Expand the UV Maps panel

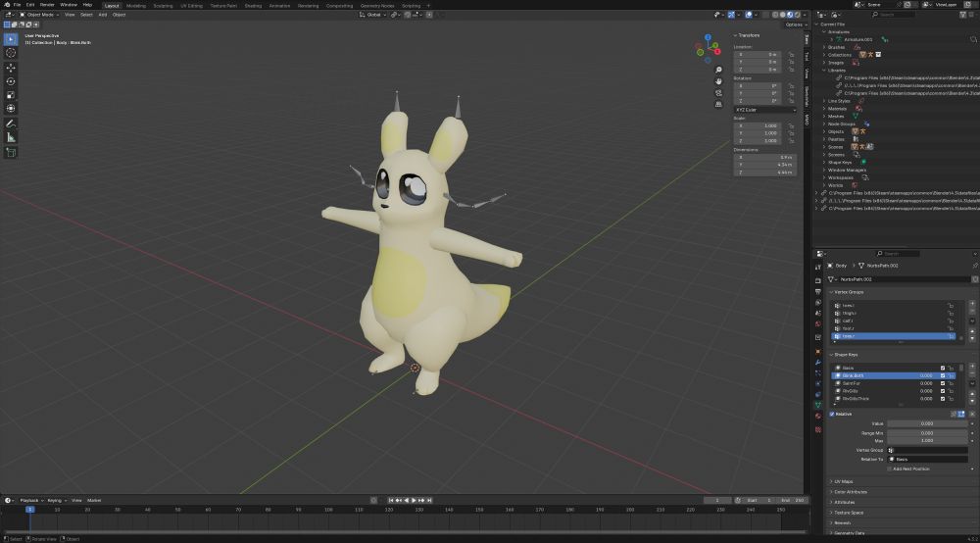coord(841,482)
